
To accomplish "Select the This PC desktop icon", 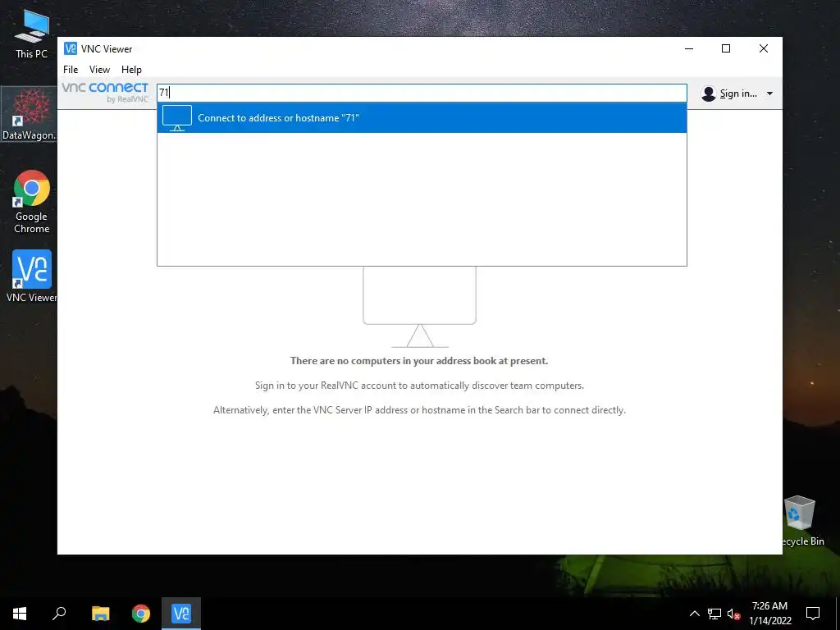I will 32,34.
